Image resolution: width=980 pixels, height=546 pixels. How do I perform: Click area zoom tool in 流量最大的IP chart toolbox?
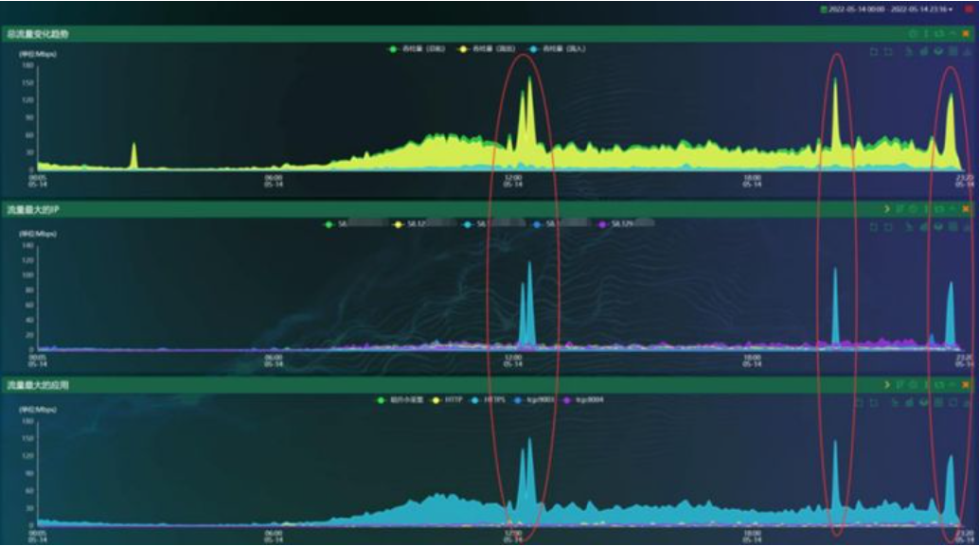pyautogui.click(x=873, y=227)
